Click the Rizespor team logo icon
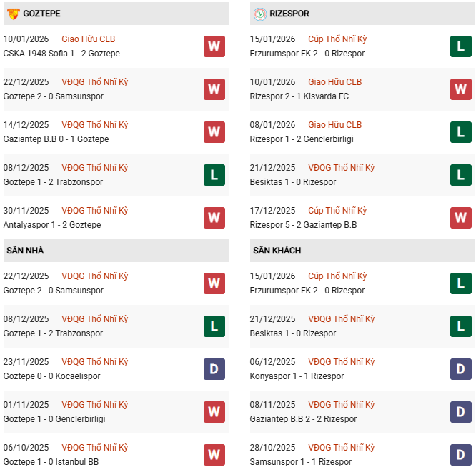 [259, 14]
